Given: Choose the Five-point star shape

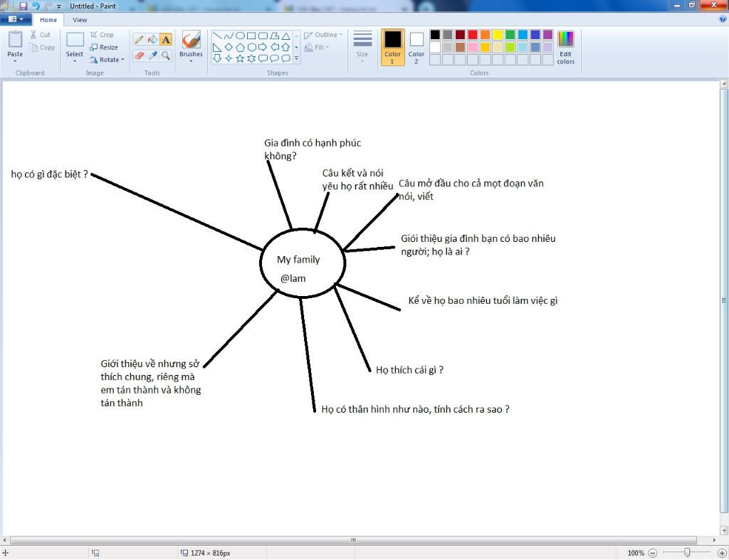Looking at the screenshot, I should coord(240,58).
